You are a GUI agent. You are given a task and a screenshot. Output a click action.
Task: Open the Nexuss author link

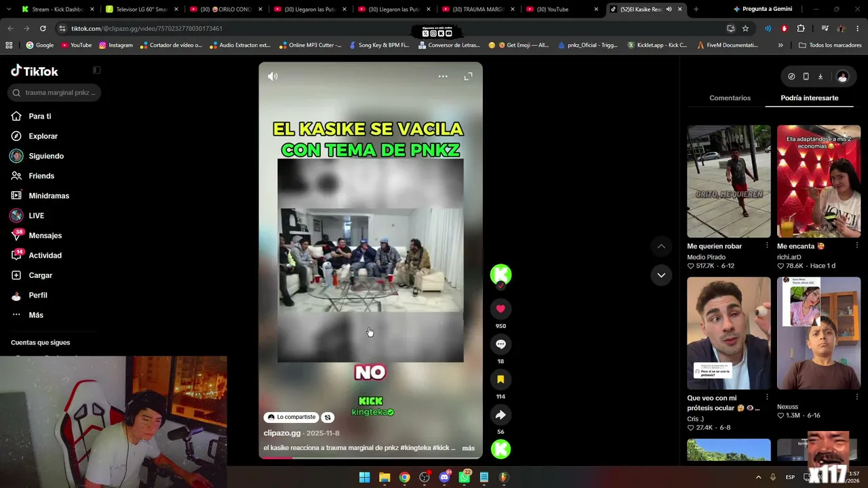[x=787, y=407]
